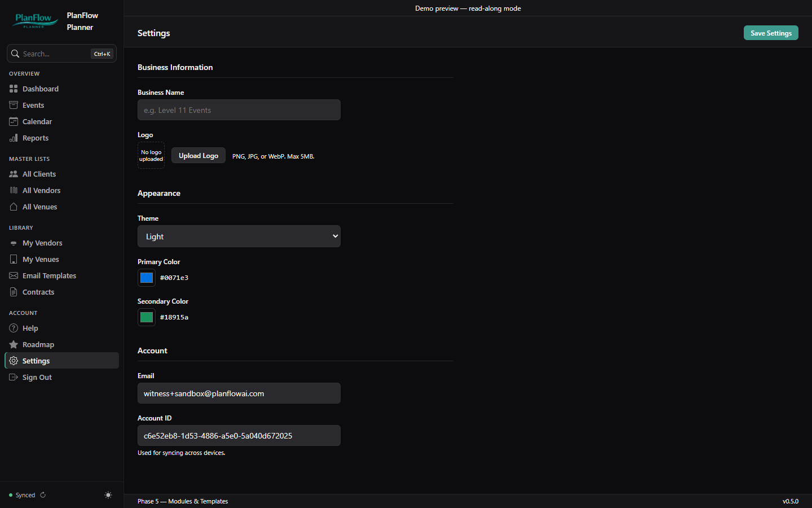Click the Contracts document icon
Screen dimensions: 812x508
(14, 292)
